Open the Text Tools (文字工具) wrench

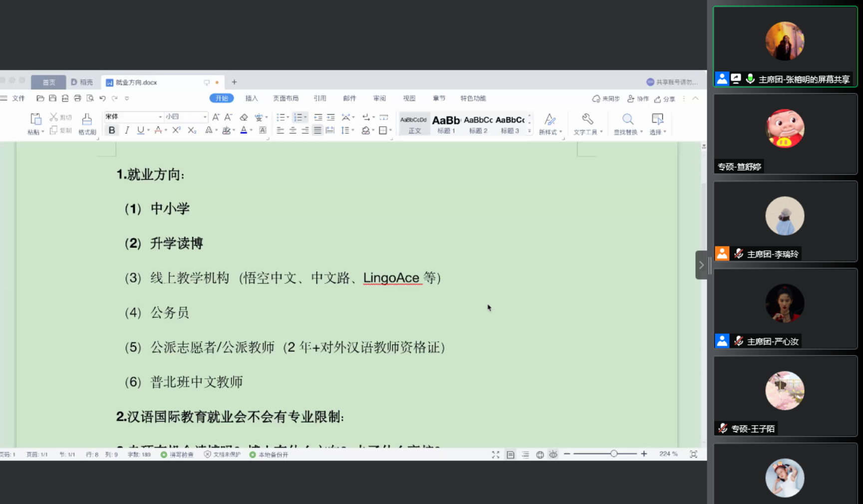click(587, 120)
